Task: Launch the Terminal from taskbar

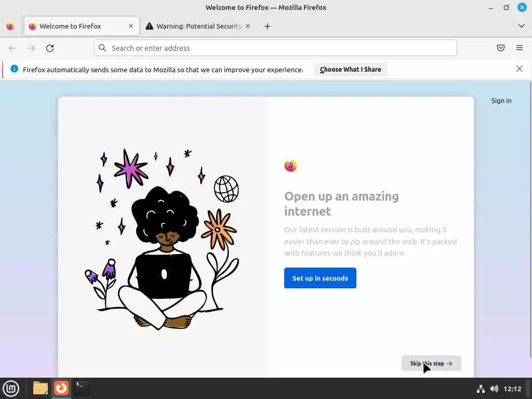Action: (82, 388)
